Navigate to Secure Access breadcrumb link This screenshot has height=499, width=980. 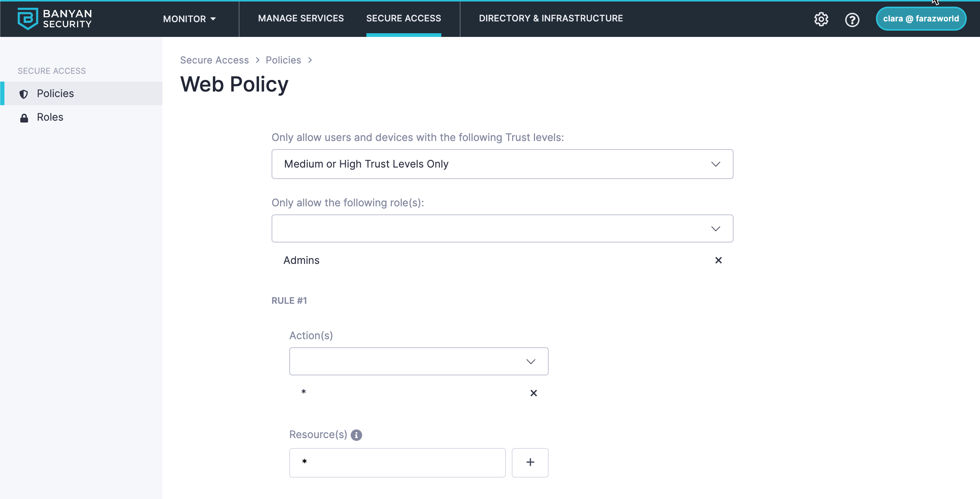click(214, 60)
